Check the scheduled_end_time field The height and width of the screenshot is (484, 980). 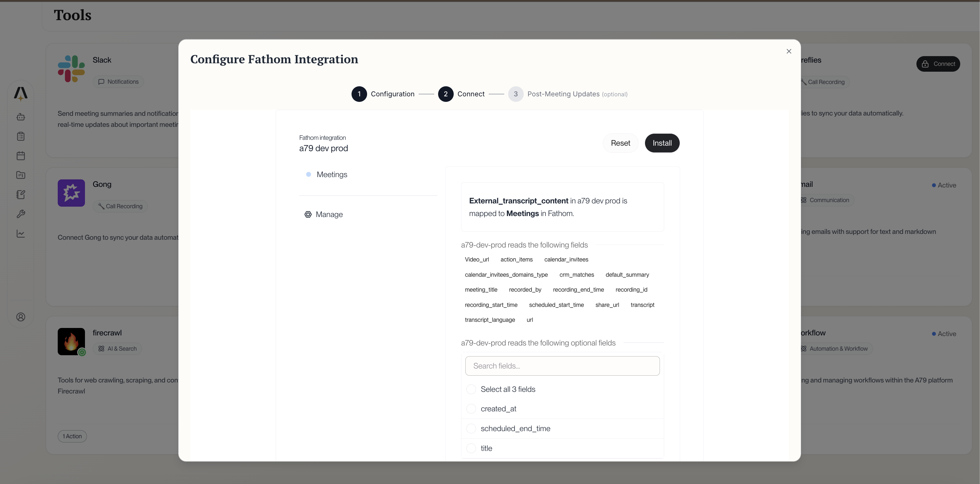[471, 429]
